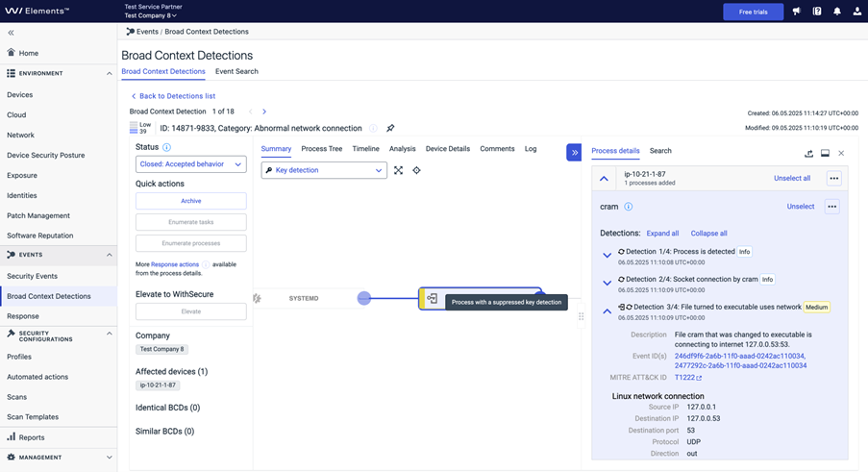Click the Test Company 8 company tag
The height and width of the screenshot is (472, 868).
point(161,349)
